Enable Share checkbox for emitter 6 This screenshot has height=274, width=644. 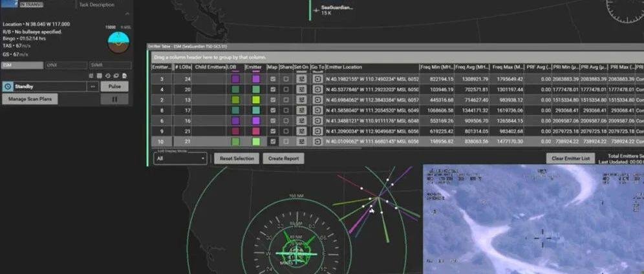pyautogui.click(x=286, y=121)
